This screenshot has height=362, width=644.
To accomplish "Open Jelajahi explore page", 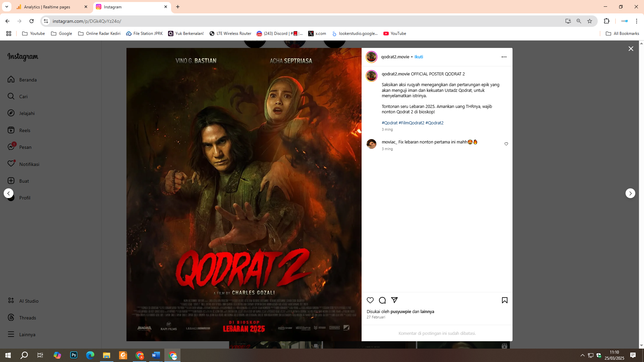I will click(x=21, y=113).
